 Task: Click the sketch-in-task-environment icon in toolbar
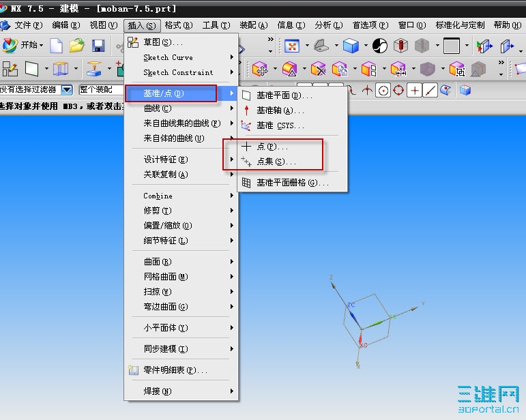click(x=10, y=69)
